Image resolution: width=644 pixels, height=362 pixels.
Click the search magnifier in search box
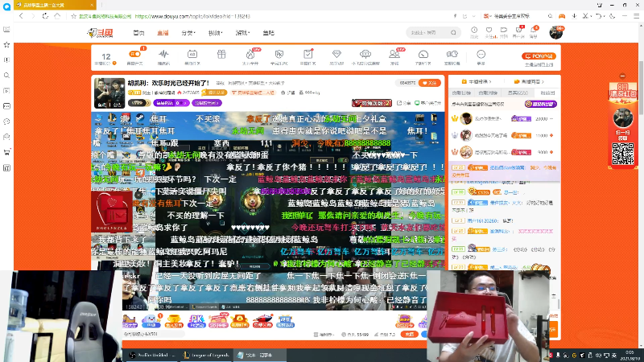(x=453, y=32)
